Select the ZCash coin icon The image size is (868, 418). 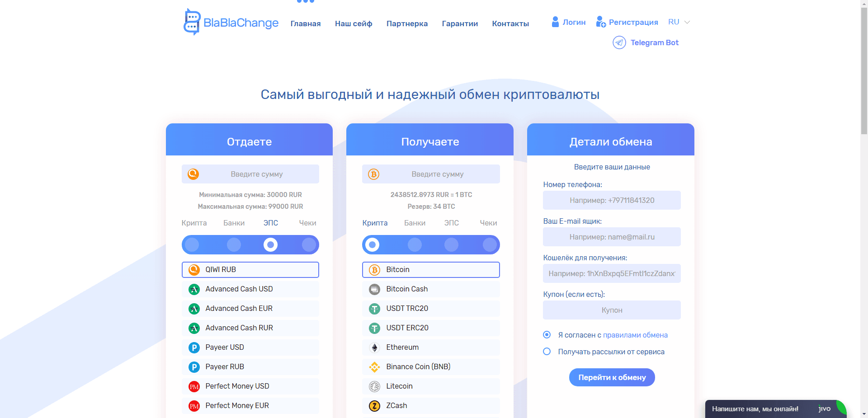[374, 406]
